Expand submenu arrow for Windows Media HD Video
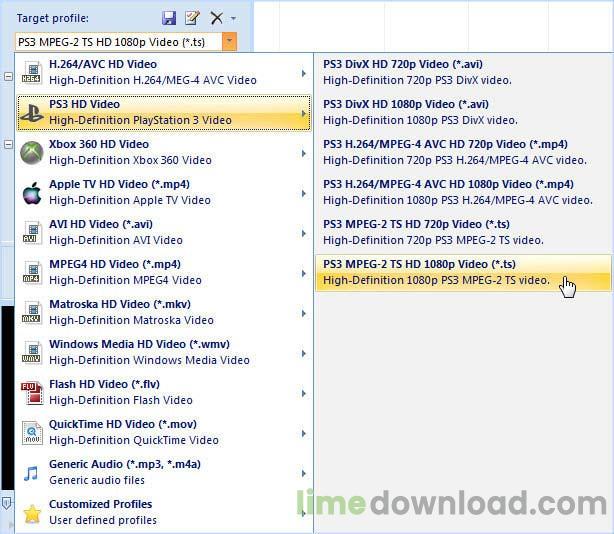Screen dimensions: 614x534 303,353
